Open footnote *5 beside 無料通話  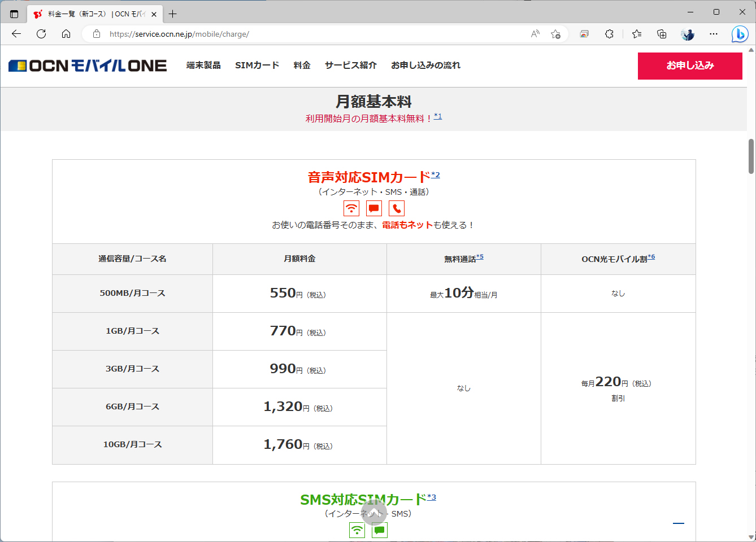(x=480, y=257)
